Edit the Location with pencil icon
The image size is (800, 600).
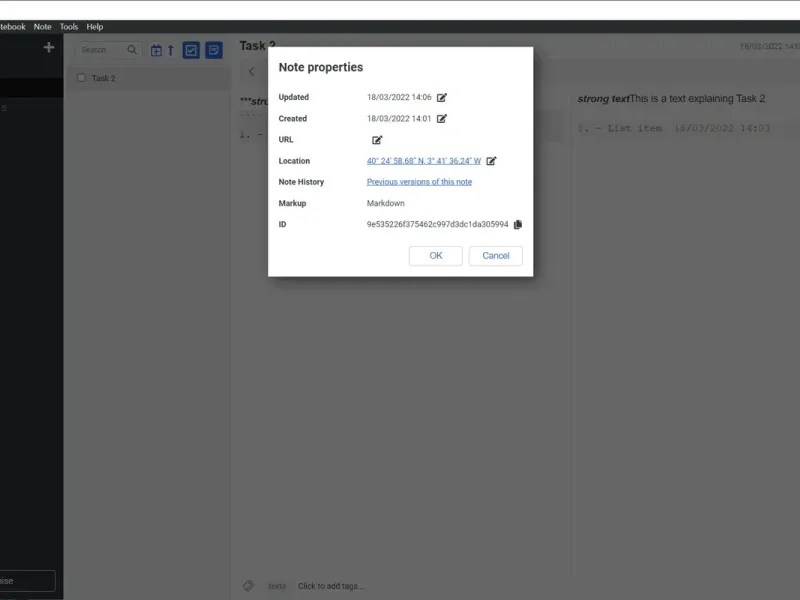[491, 161]
